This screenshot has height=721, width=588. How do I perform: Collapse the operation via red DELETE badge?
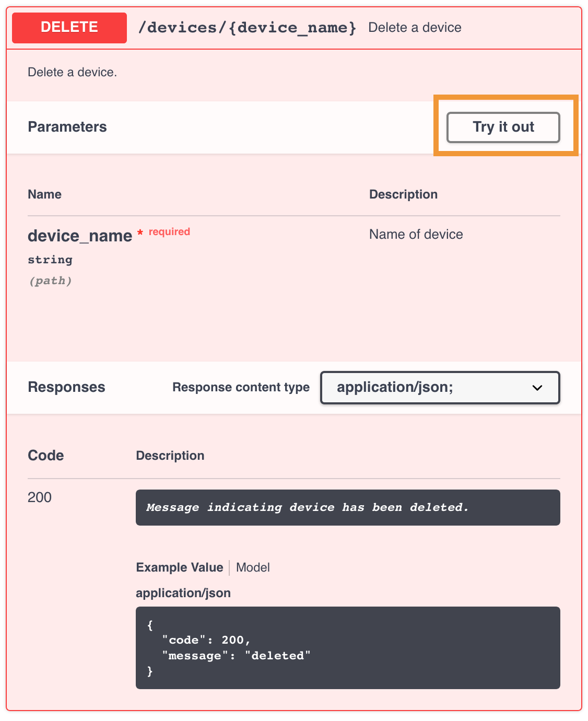(69, 28)
